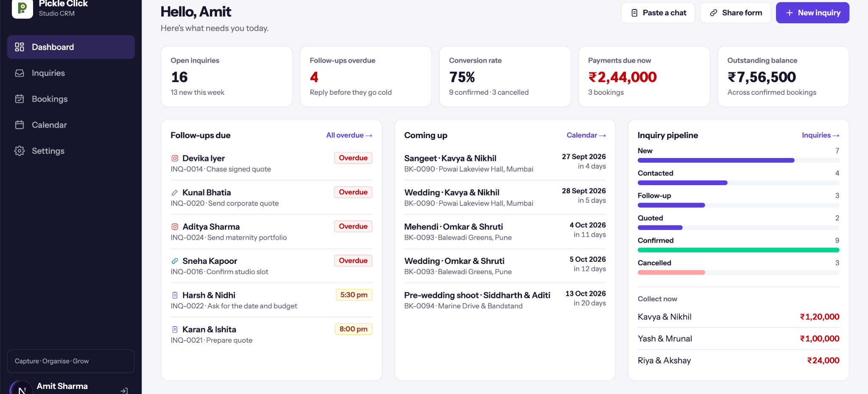Open the Payments due now card
Screen dimensions: 868x394
pyautogui.click(x=644, y=76)
